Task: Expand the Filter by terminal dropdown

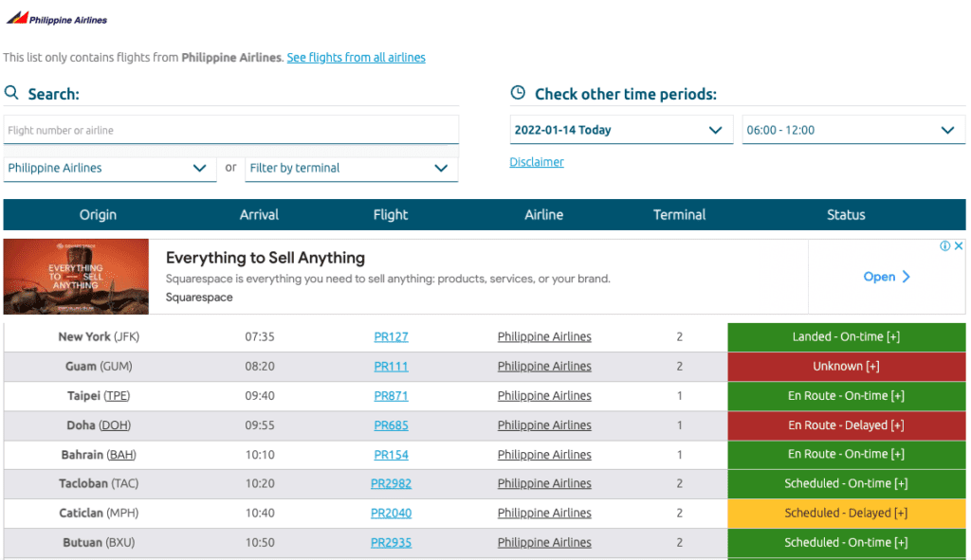Action: pos(351,169)
